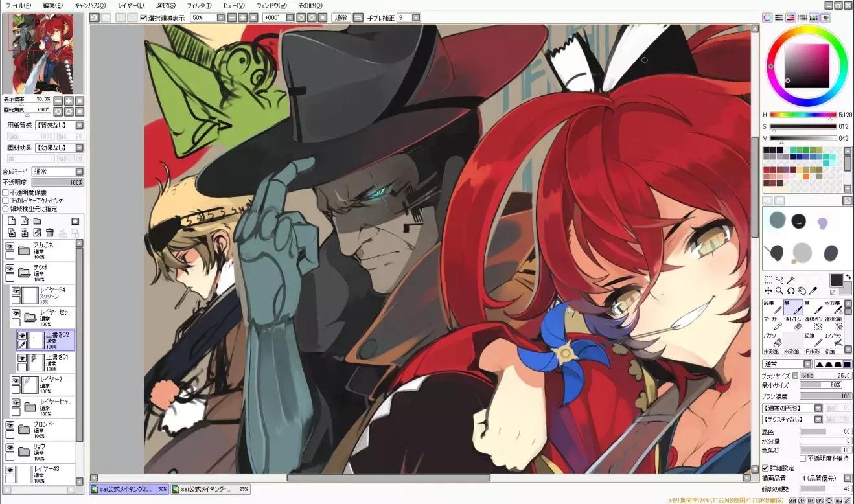Screen dimensions: 854x504
Task: Select the レイヤー7 layer
Action: pos(43,385)
